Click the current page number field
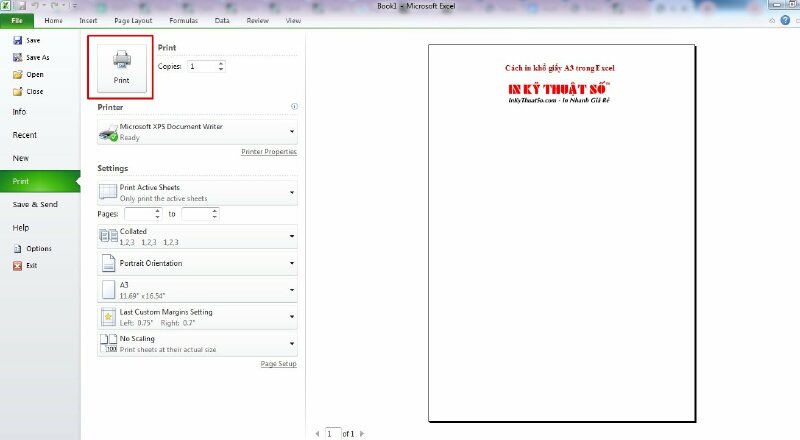800x440 pixels. [x=333, y=434]
